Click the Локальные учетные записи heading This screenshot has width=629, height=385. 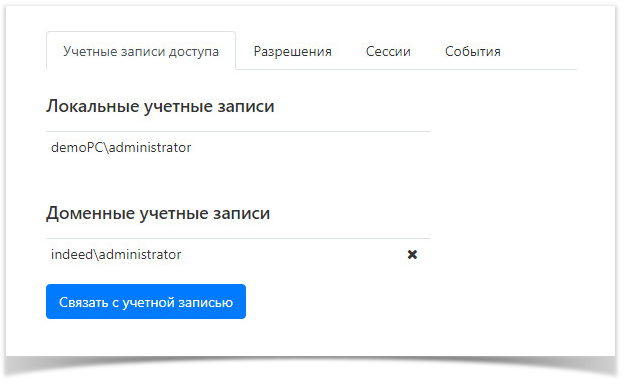coord(160,106)
